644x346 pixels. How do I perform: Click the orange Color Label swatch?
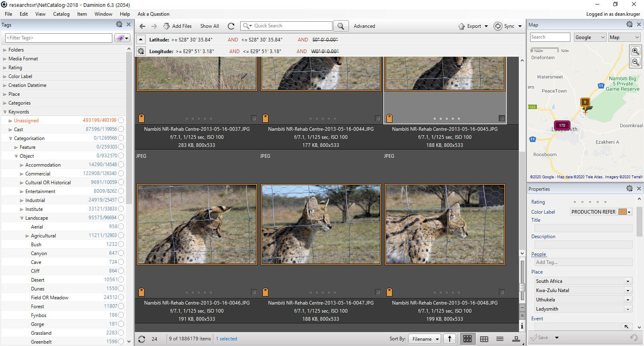pos(622,212)
